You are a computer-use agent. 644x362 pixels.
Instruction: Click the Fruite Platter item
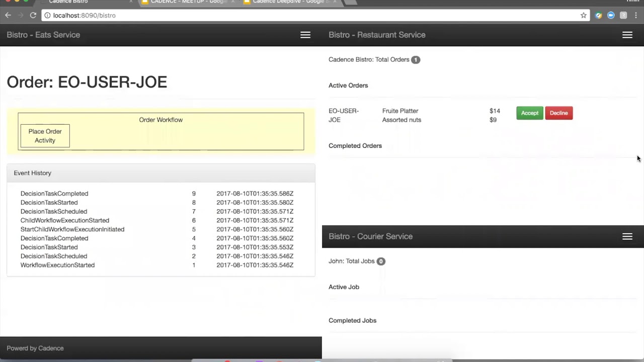[400, 111]
